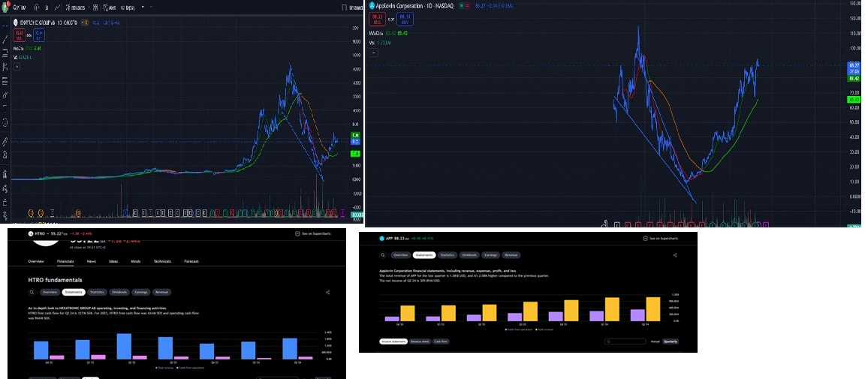Select the Earnings pill in APP panel
The height and width of the screenshot is (379, 868).
coord(490,255)
